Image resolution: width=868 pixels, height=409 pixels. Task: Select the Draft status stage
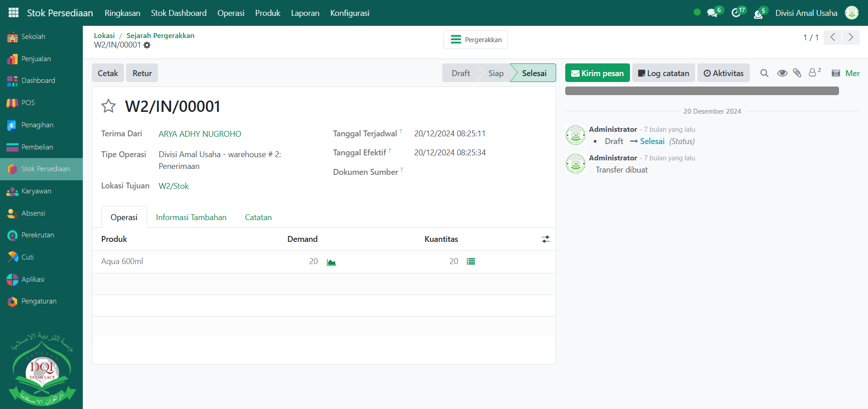(460, 73)
